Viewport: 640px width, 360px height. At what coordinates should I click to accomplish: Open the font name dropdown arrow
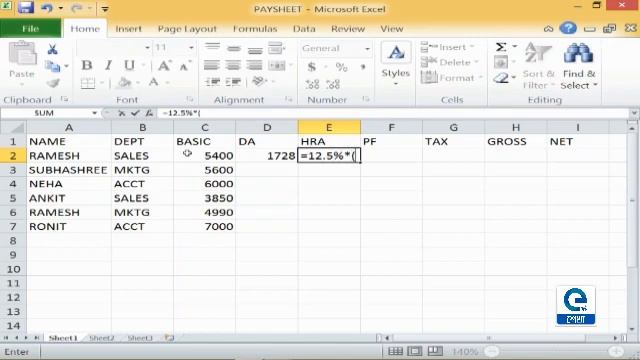(147, 48)
